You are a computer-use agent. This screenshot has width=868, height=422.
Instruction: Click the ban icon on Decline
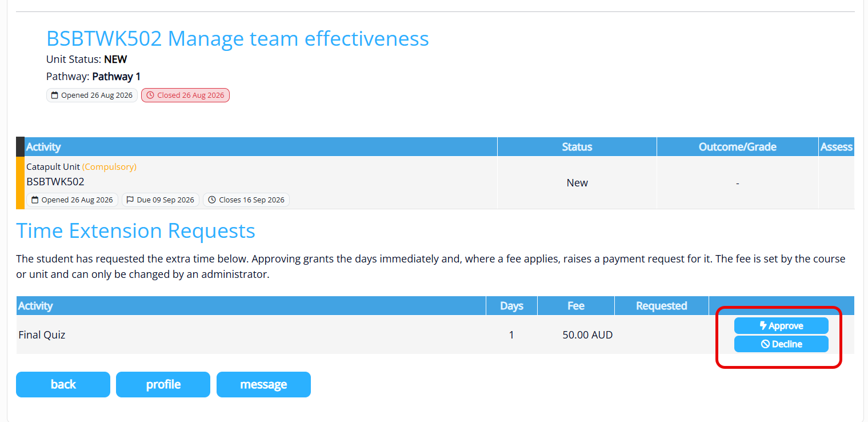click(765, 344)
